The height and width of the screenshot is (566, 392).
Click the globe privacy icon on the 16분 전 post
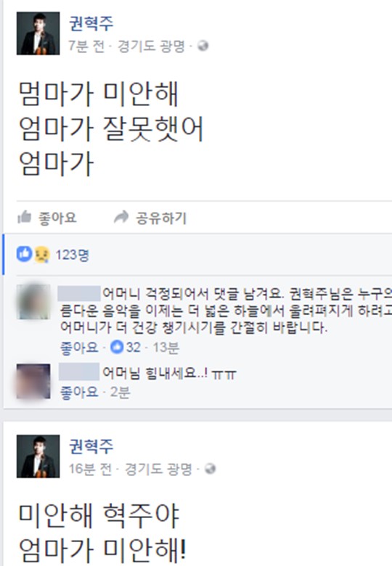click(210, 469)
